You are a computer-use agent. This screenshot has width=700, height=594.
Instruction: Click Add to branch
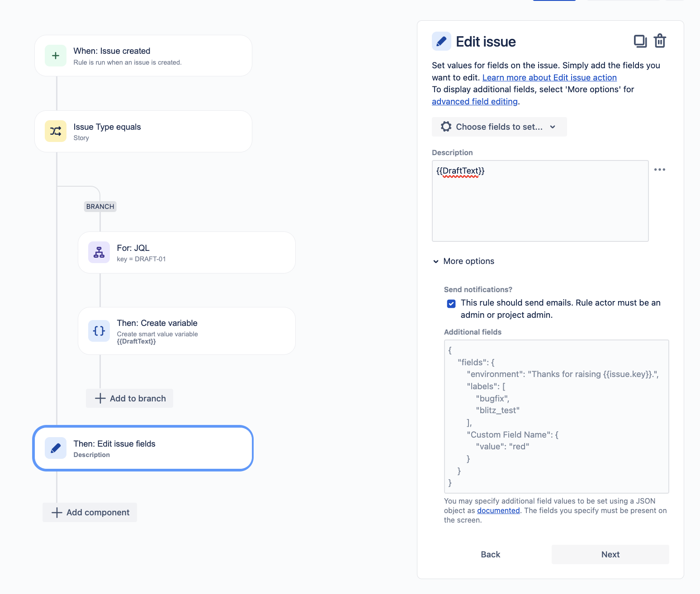[130, 398]
